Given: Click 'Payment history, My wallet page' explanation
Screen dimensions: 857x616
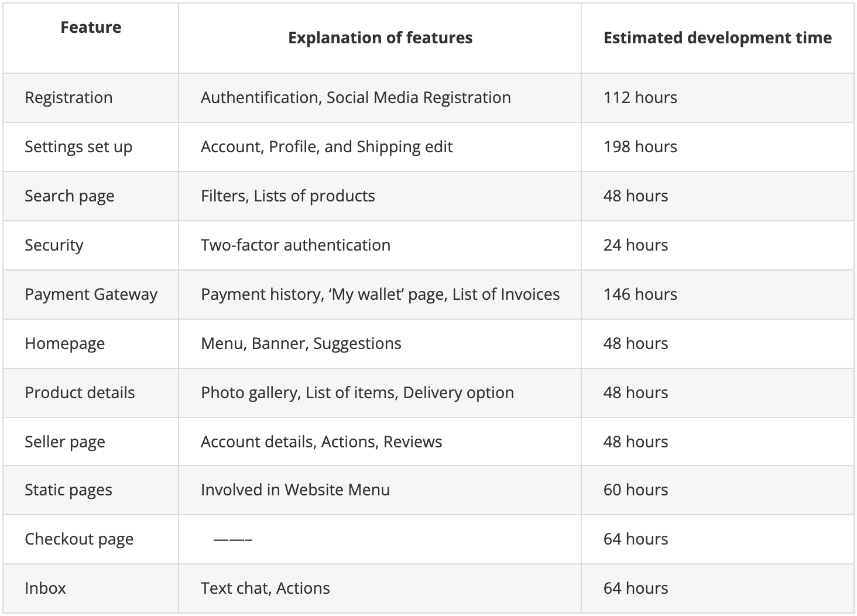Looking at the screenshot, I should 380,294.
